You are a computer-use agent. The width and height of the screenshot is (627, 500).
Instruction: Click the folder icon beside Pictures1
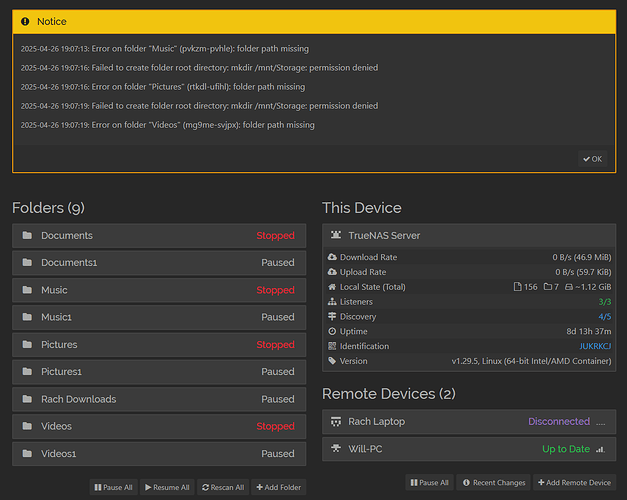pyautogui.click(x=27, y=371)
